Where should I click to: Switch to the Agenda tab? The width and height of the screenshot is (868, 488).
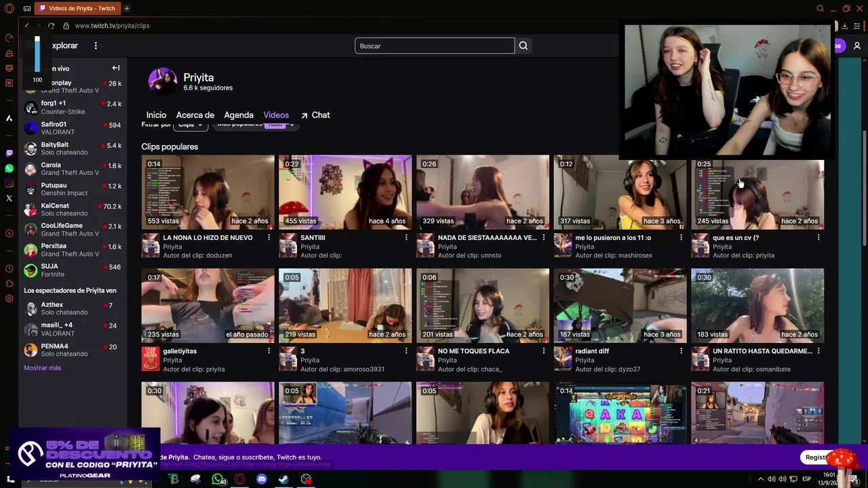tap(239, 115)
